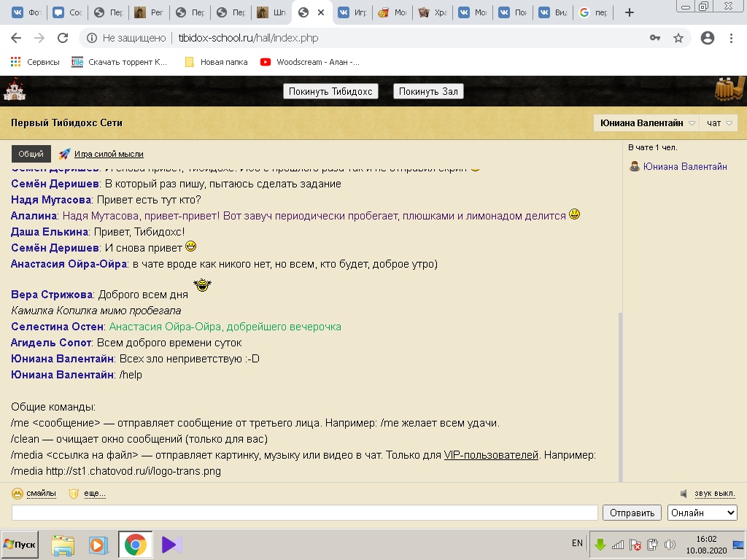Click the Пуск start button

tap(20, 544)
